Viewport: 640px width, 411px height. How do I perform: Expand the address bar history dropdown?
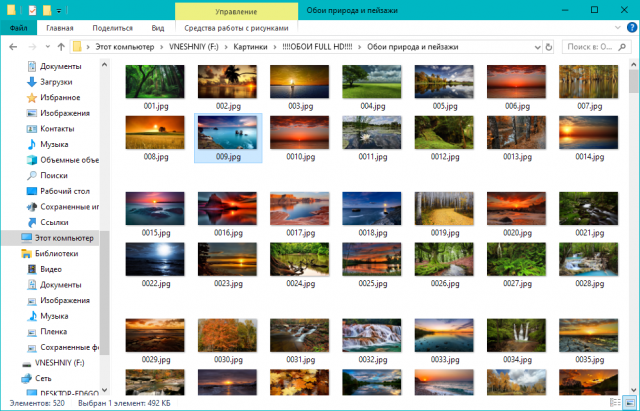click(x=537, y=47)
